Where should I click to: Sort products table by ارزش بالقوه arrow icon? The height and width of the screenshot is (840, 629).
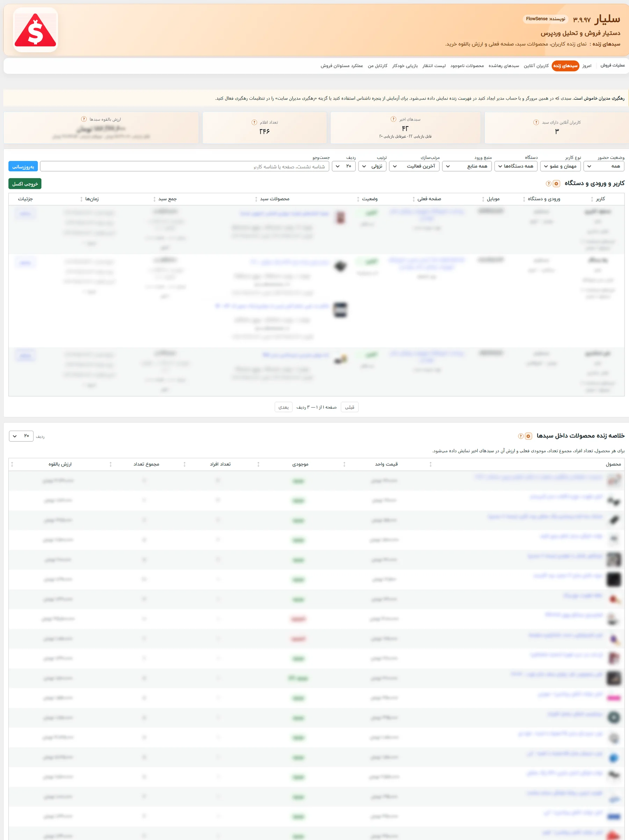(x=12, y=464)
